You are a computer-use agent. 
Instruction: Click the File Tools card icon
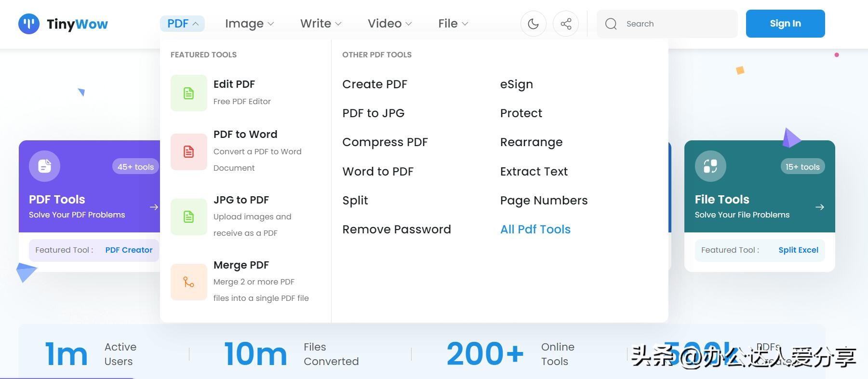(710, 166)
